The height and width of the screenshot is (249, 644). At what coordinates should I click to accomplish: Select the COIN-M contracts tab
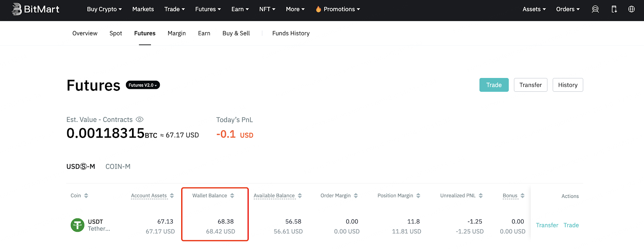(x=118, y=167)
